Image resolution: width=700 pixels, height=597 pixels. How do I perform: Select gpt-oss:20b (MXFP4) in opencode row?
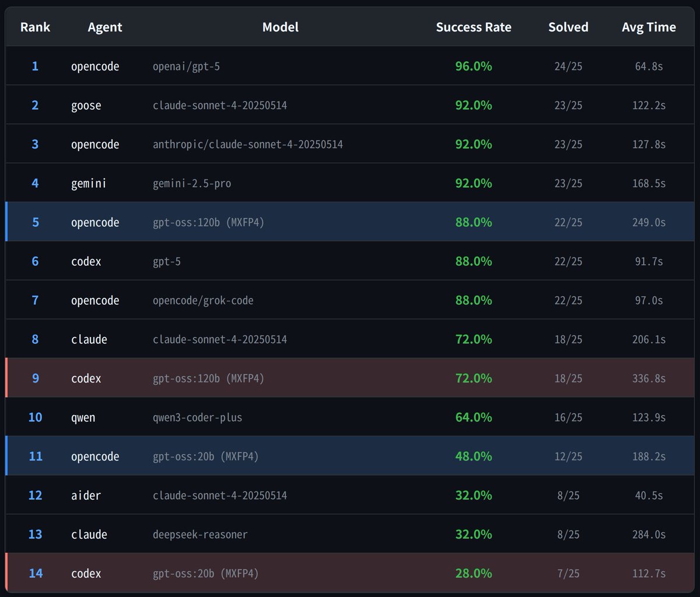(206, 457)
